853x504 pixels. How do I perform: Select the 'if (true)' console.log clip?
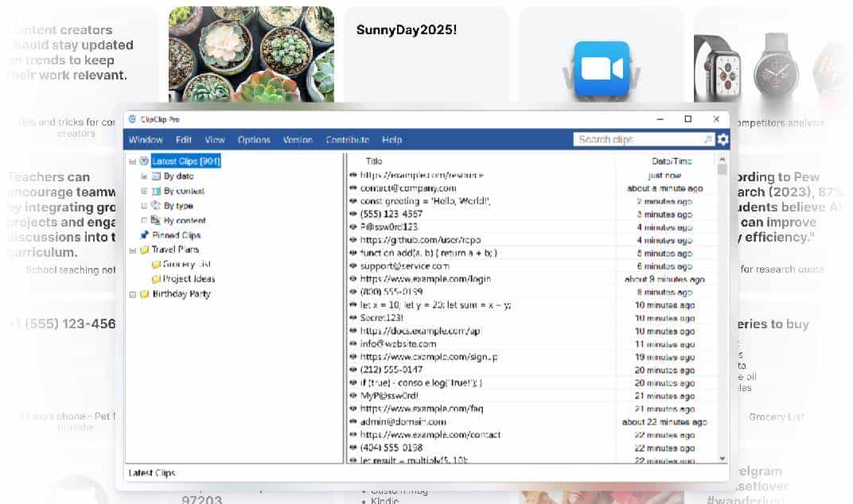(x=421, y=382)
